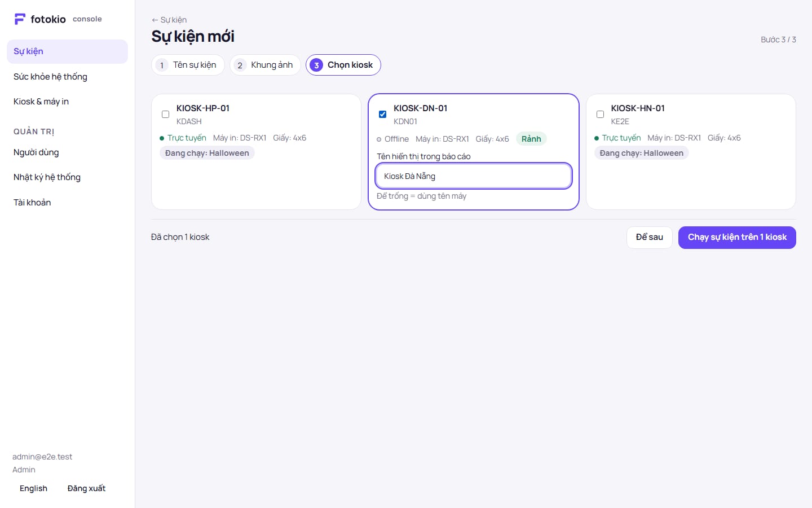Click Trực tuyến status on KIOSK-HN-01

617,138
